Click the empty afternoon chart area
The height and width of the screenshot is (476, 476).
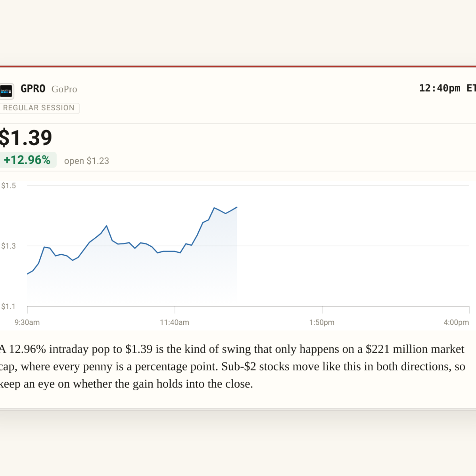pos(353,246)
